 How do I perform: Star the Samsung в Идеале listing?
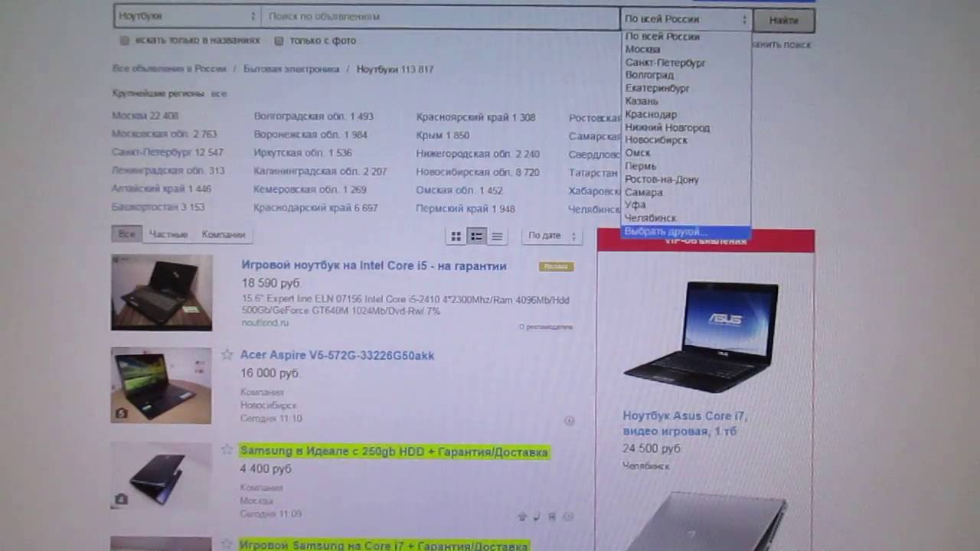point(227,450)
